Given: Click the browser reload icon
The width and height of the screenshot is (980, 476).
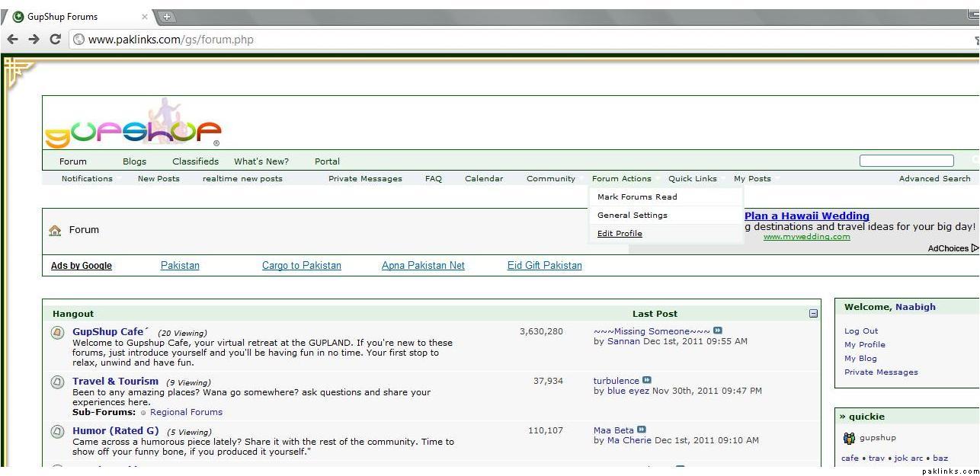Looking at the screenshot, I should pyautogui.click(x=55, y=39).
